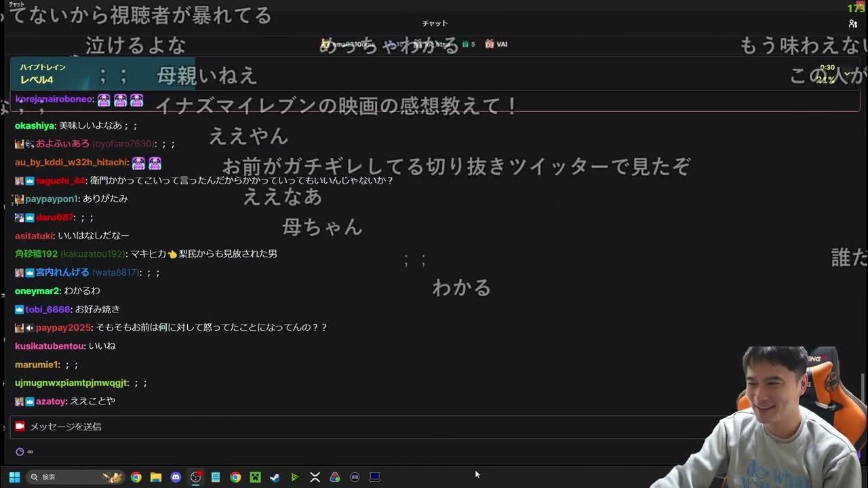
Task: Open the Windows Start menu
Action: (x=14, y=477)
